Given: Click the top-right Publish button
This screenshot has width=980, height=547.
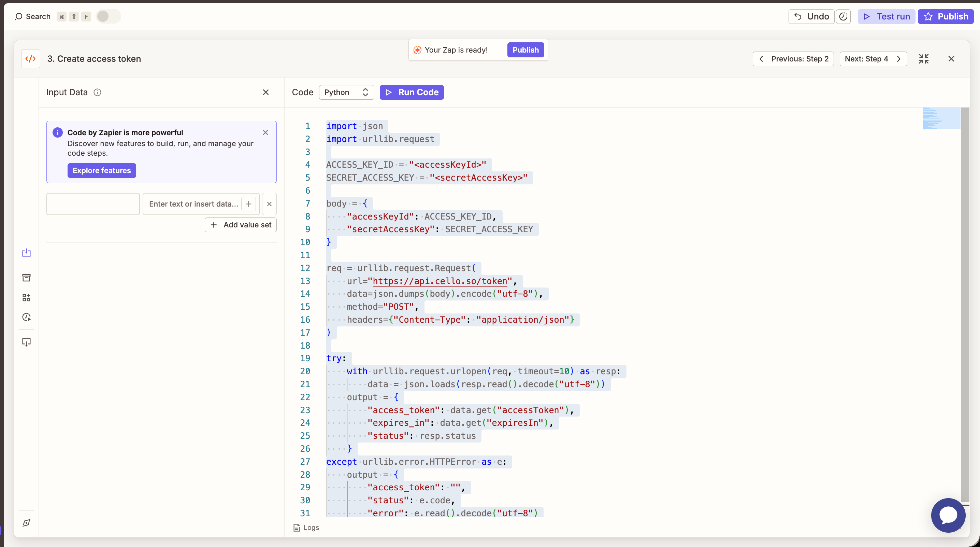Looking at the screenshot, I should pos(946,16).
